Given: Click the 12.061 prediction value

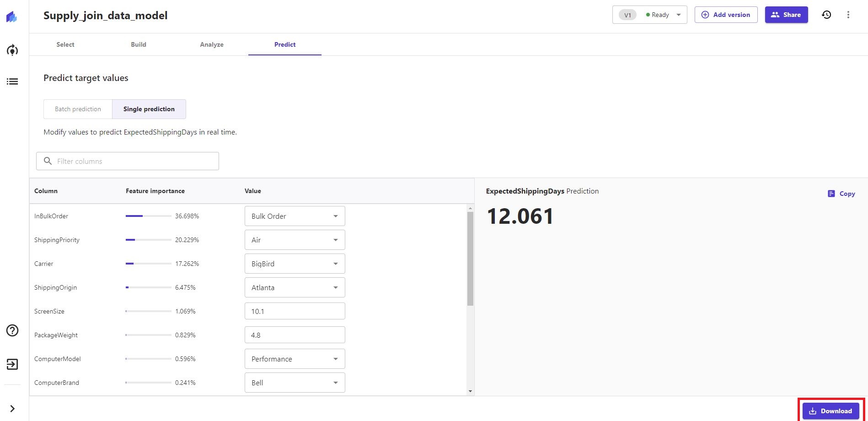Looking at the screenshot, I should tap(520, 216).
